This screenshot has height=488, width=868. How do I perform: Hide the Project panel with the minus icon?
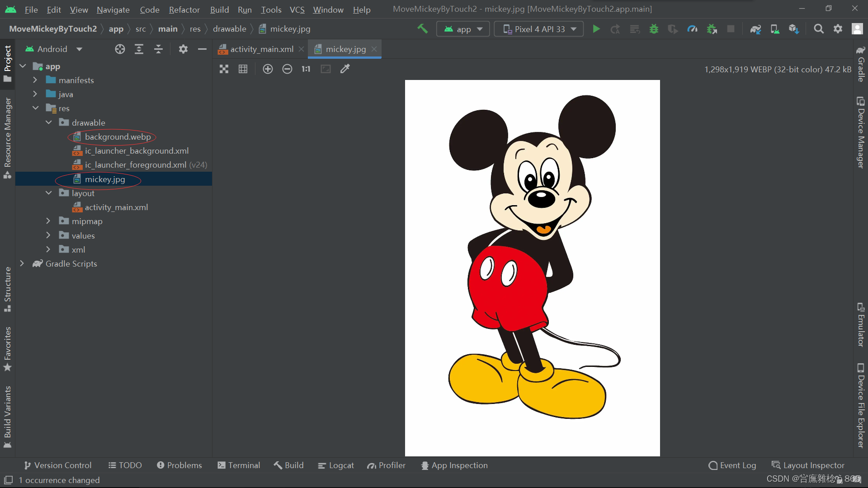[202, 49]
